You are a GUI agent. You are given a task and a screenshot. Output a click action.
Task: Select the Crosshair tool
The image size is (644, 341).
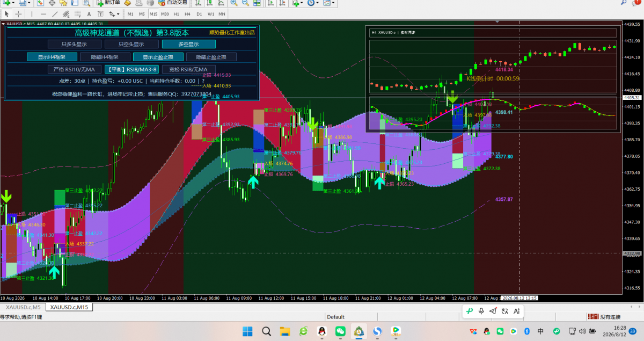tap(19, 14)
